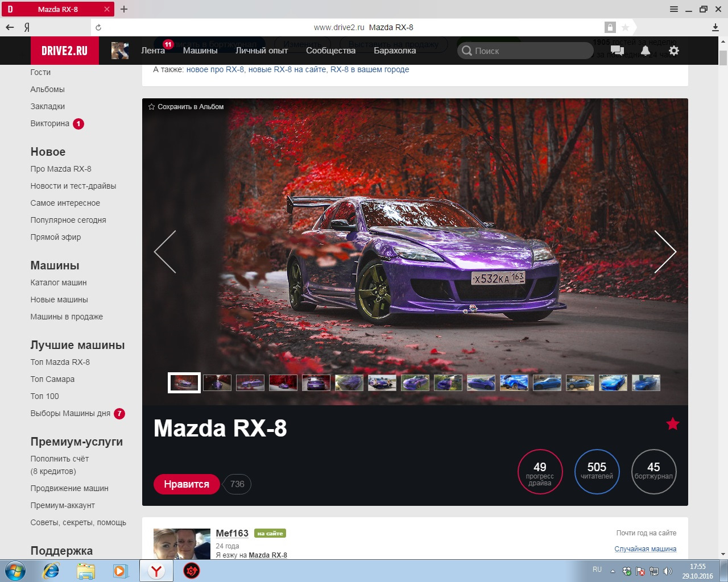Screen dimensions: 728x582
Task: Select the last blue RX-8 thumbnail
Action: tap(646, 383)
